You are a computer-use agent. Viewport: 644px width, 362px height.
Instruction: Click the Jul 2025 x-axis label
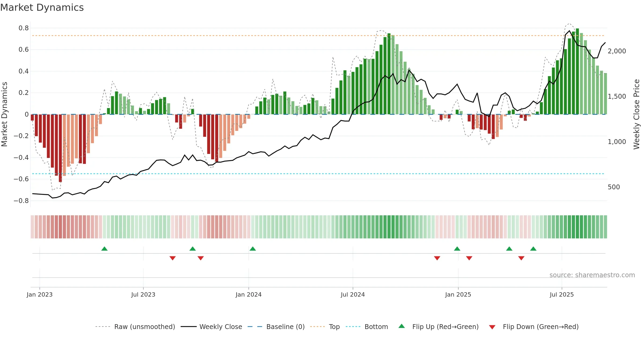[562, 294]
